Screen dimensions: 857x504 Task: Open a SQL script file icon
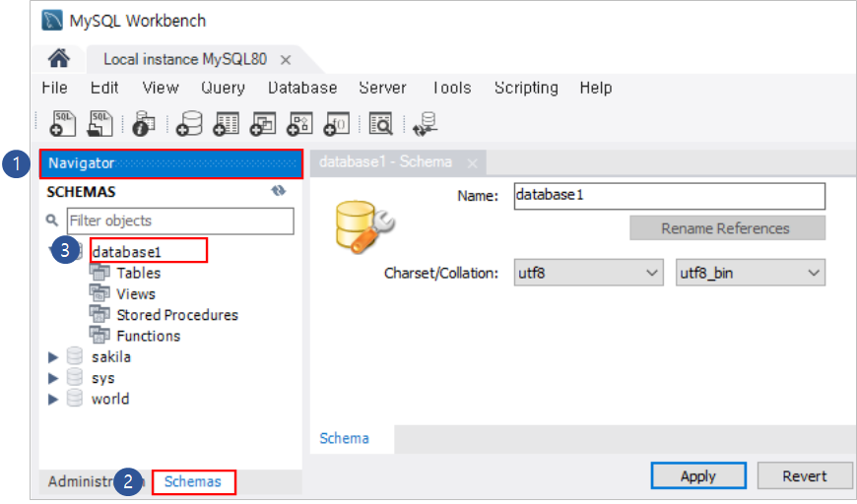[x=99, y=123]
